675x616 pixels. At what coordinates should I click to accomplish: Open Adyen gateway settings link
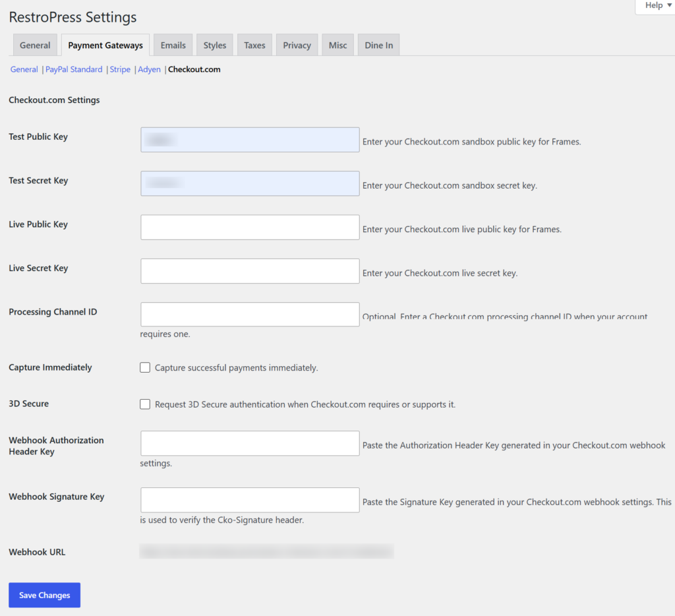[x=150, y=69]
